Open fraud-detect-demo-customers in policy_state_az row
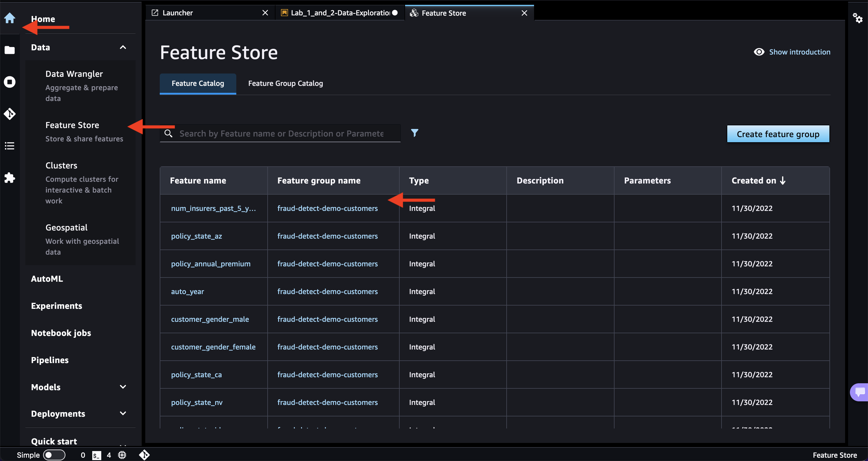The image size is (868, 461). pos(327,236)
